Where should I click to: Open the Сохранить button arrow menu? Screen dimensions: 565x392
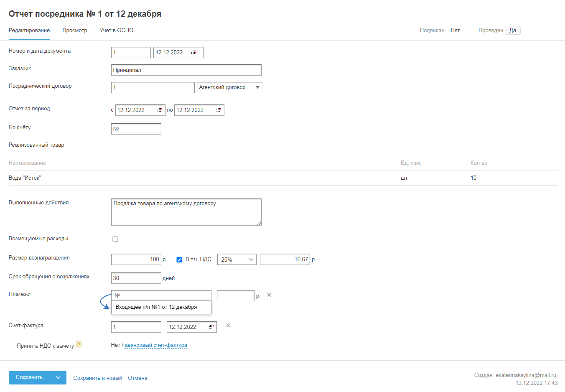pos(58,378)
